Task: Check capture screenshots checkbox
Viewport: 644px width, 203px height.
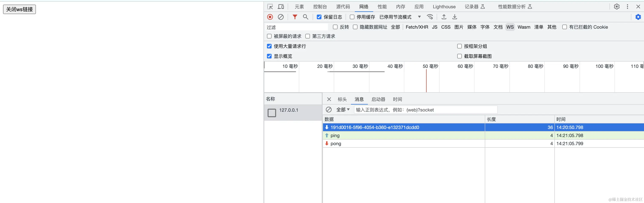Action: (x=460, y=56)
